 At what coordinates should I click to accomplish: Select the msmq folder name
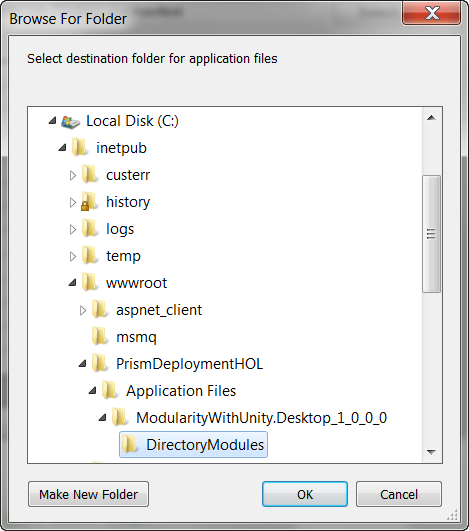click(136, 337)
